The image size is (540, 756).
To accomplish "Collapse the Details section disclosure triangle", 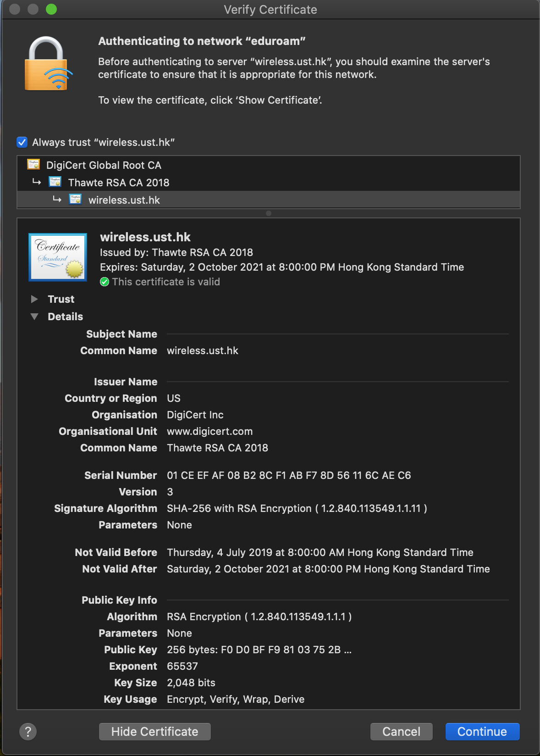I will [34, 317].
